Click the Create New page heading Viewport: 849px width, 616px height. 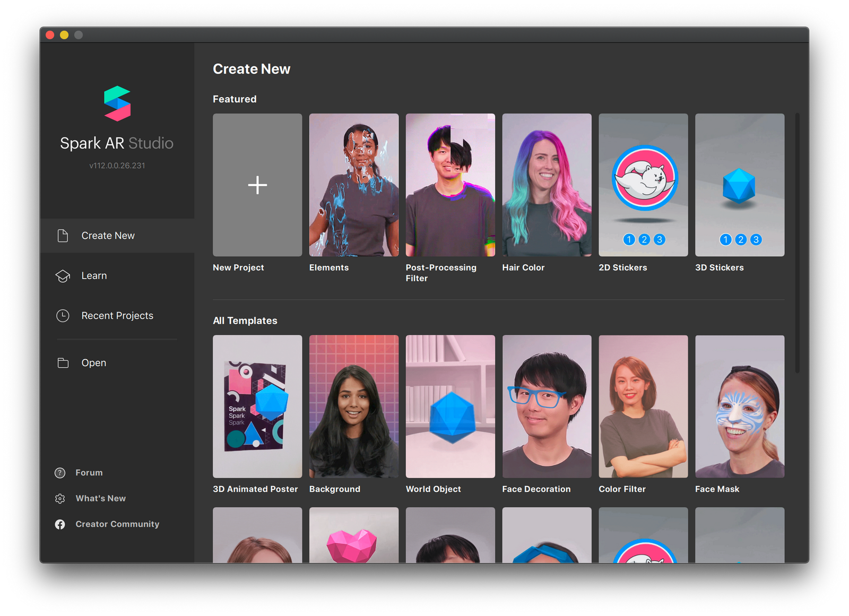click(252, 69)
